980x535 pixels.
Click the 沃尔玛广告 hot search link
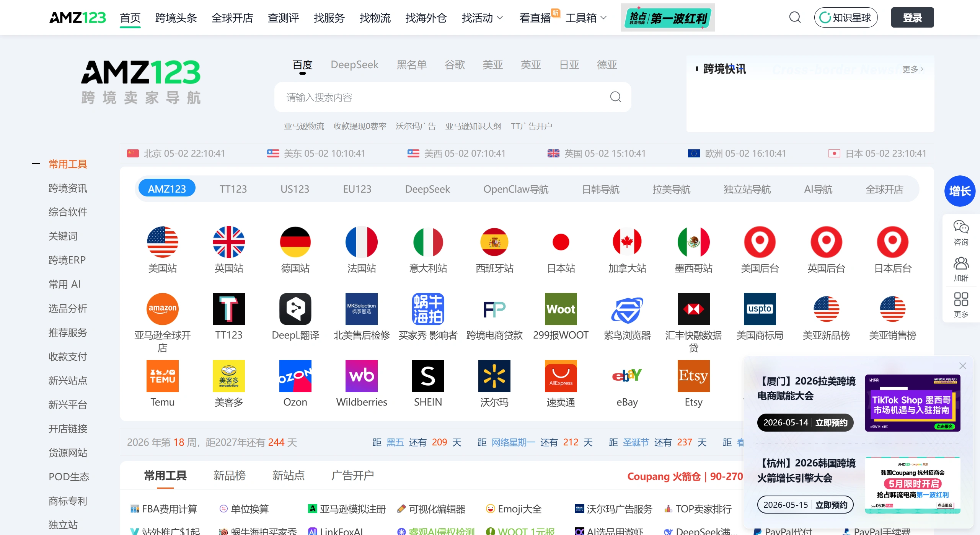pos(416,126)
